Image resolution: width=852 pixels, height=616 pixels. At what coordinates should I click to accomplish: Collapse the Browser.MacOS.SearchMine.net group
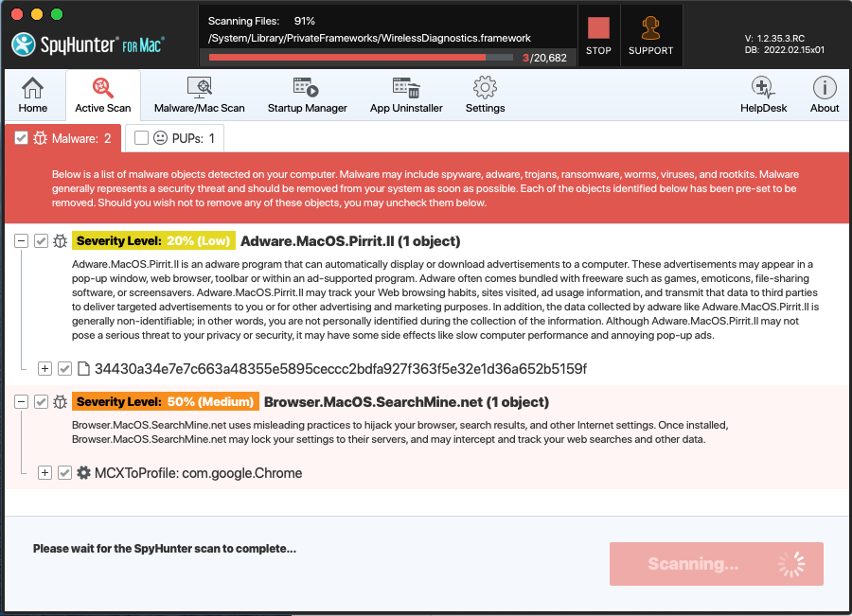pyautogui.click(x=21, y=401)
